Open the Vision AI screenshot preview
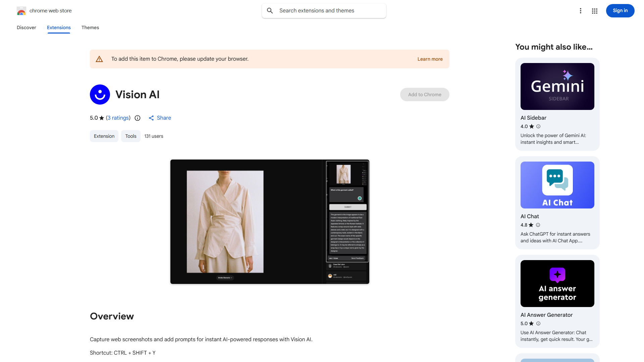The height and width of the screenshot is (362, 644). [270, 222]
